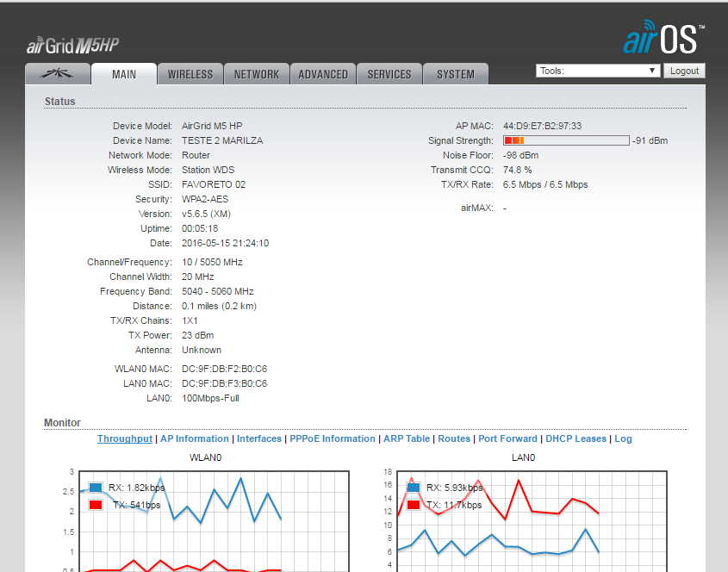The height and width of the screenshot is (572, 728).
Task: View the ARP Table
Action: coord(407,438)
